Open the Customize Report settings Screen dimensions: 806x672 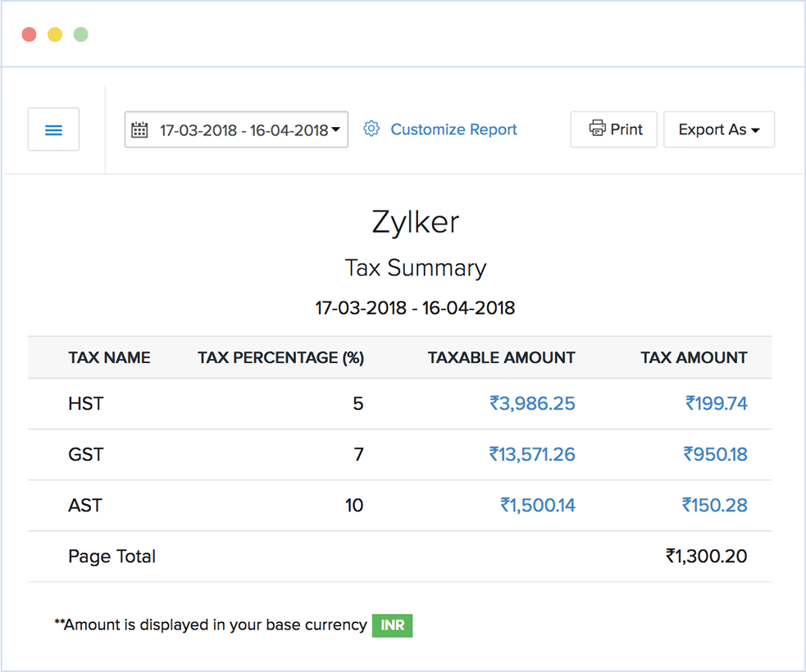pos(453,129)
